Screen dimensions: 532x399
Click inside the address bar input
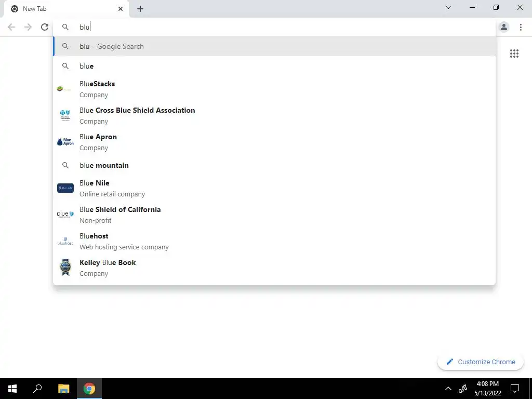coord(274,27)
